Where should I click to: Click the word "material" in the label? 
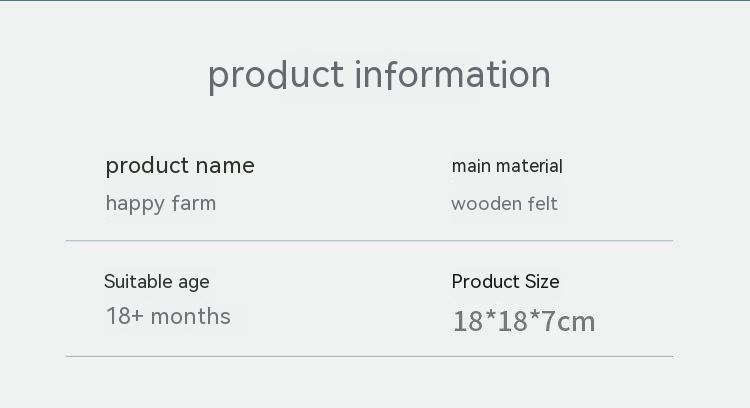click(x=529, y=166)
